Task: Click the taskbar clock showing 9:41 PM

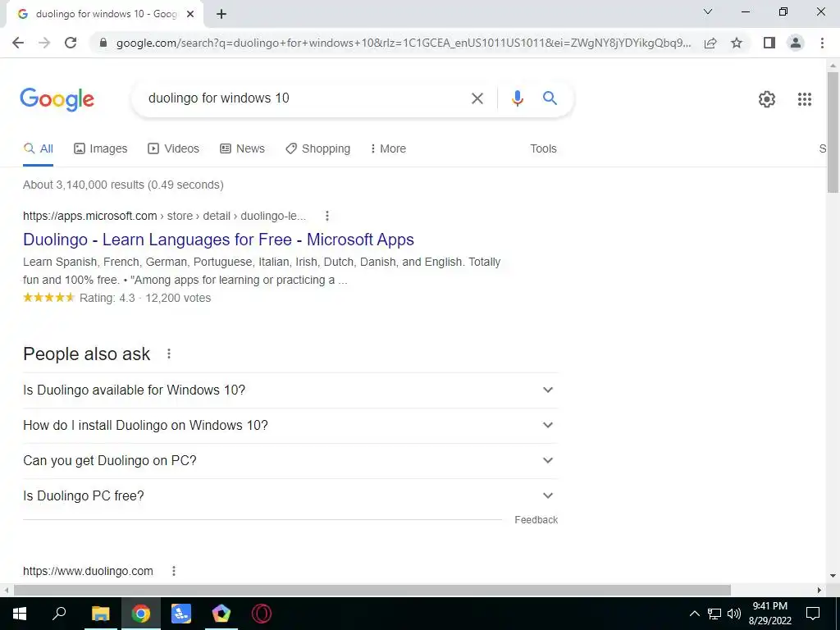Action: (x=769, y=614)
